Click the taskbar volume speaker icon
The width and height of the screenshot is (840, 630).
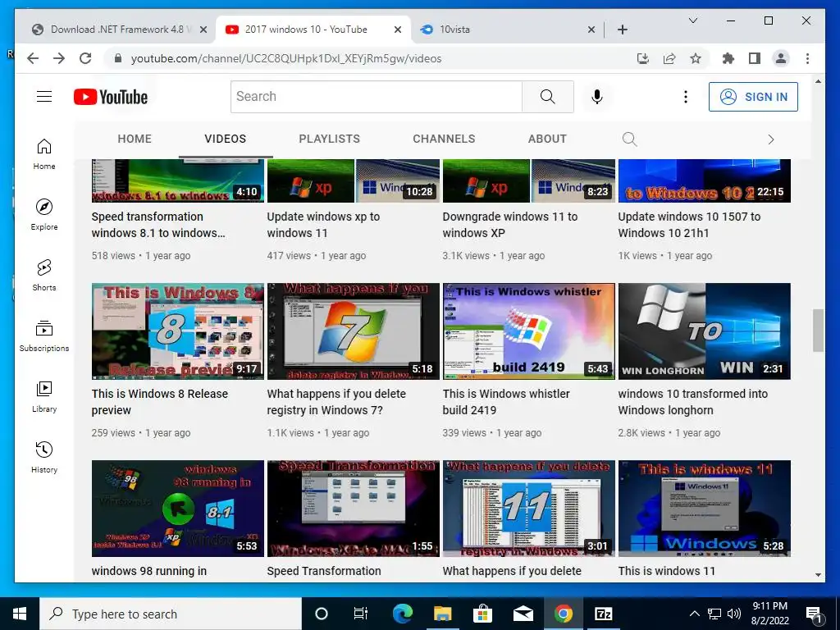coord(734,614)
